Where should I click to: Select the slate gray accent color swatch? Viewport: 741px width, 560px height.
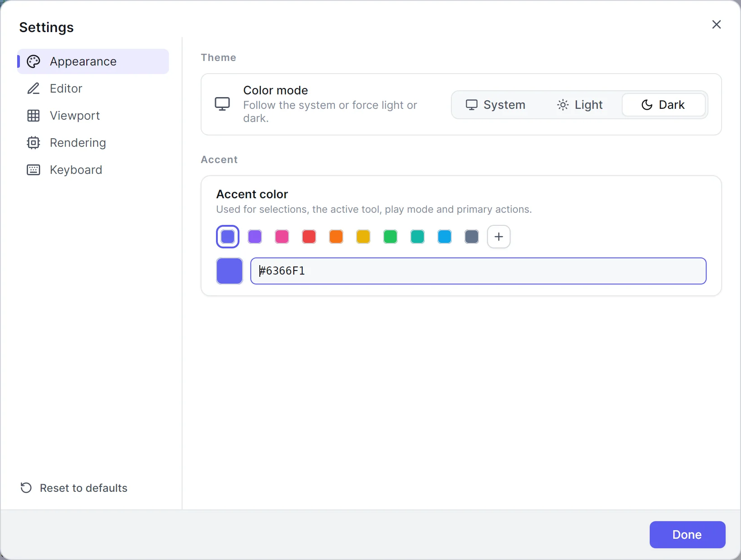pos(472,237)
